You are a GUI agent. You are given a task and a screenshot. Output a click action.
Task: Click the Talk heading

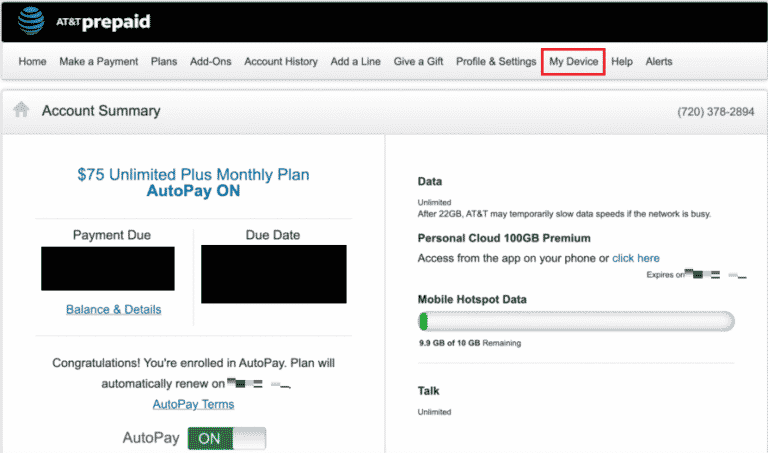429,391
